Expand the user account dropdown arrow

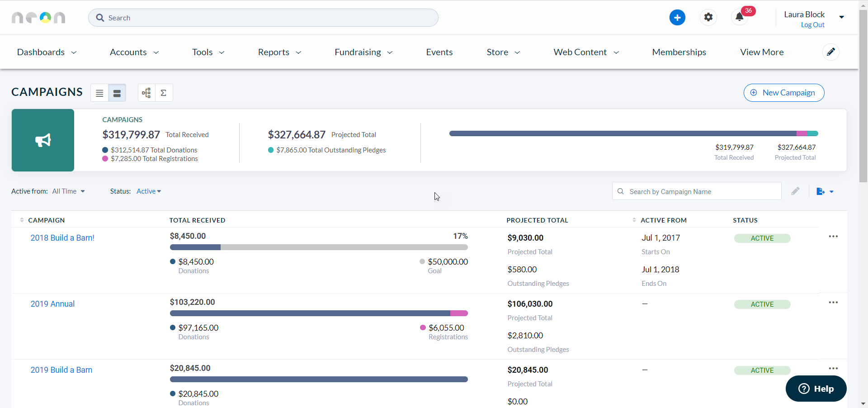click(842, 17)
